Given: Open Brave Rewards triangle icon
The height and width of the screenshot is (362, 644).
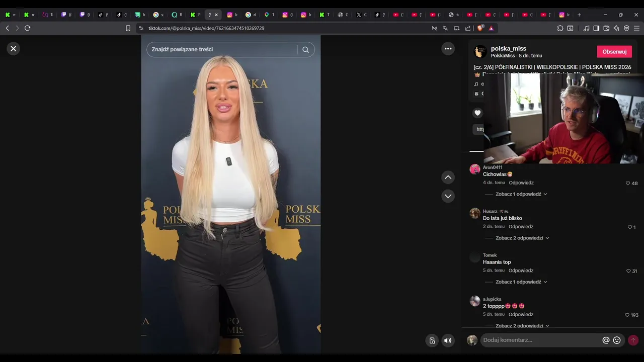Looking at the screenshot, I should click(x=491, y=28).
